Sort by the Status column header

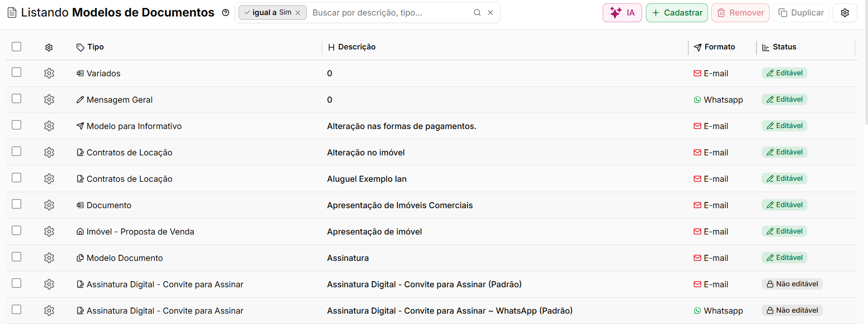click(x=779, y=47)
